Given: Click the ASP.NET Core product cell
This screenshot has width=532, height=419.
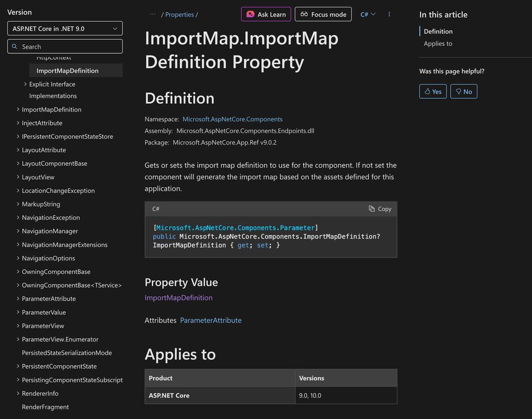Looking at the screenshot, I should pyautogui.click(x=220, y=395).
